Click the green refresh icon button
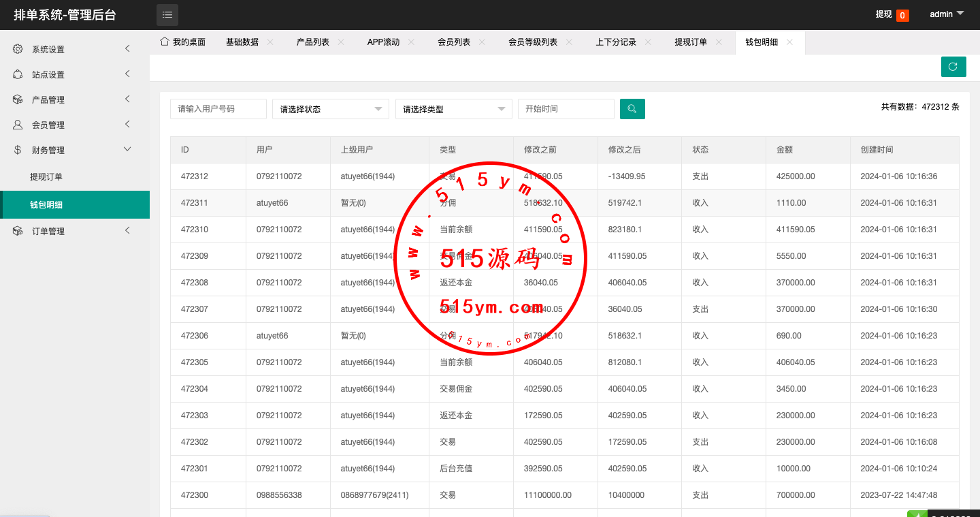 [x=953, y=67]
